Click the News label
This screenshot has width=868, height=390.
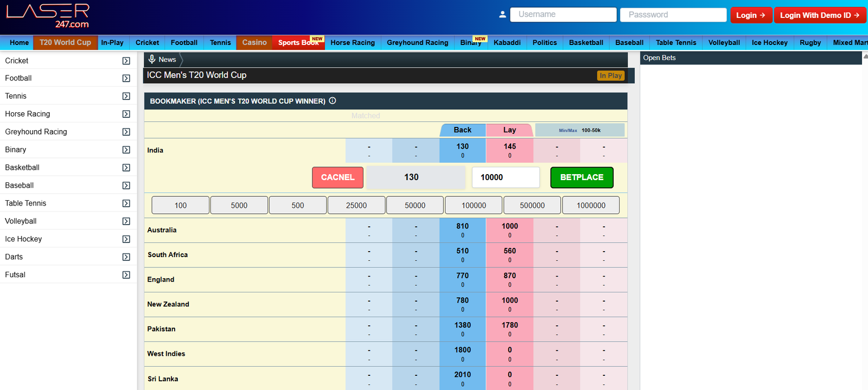point(167,60)
